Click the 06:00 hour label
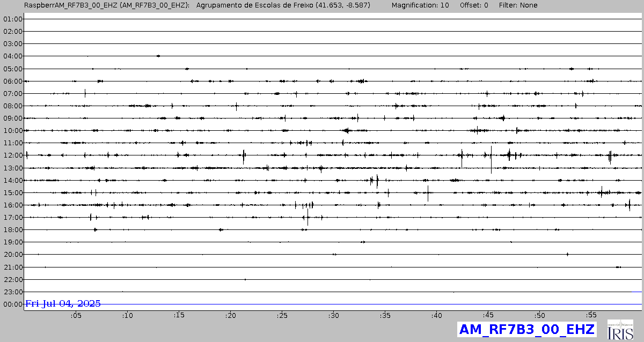The image size is (644, 342). (x=12, y=81)
